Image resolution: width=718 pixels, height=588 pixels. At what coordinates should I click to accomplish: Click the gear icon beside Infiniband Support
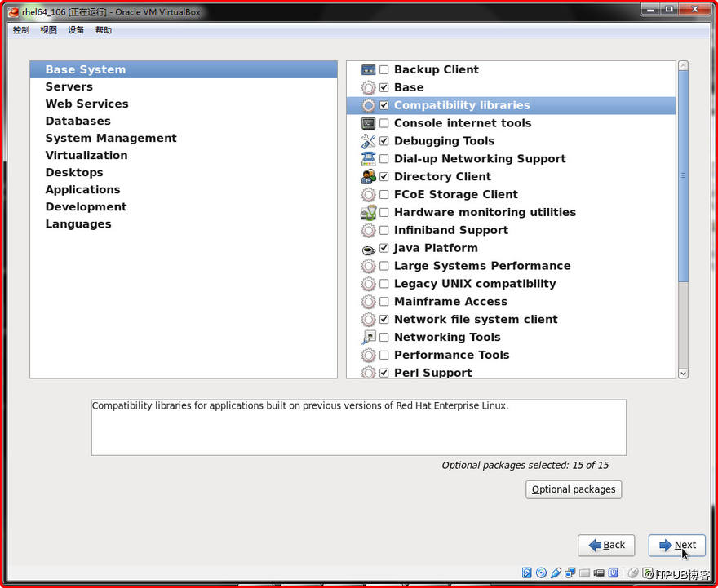tap(368, 230)
